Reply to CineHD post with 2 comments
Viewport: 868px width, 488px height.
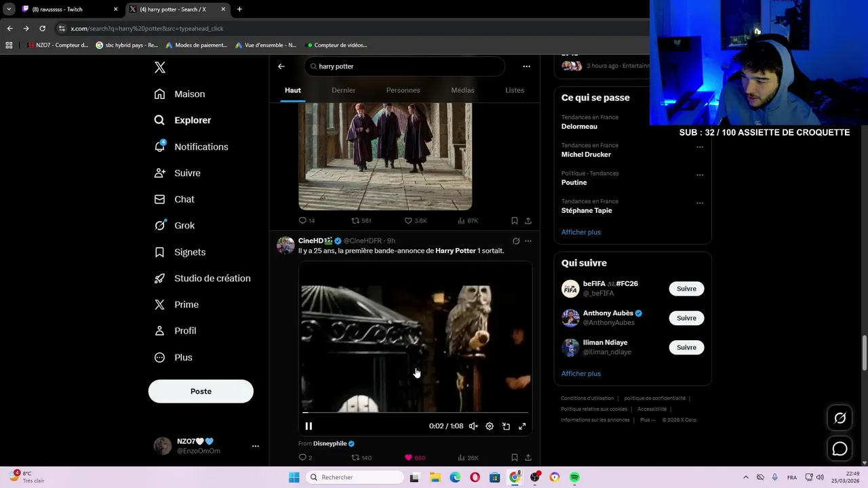pos(305,458)
